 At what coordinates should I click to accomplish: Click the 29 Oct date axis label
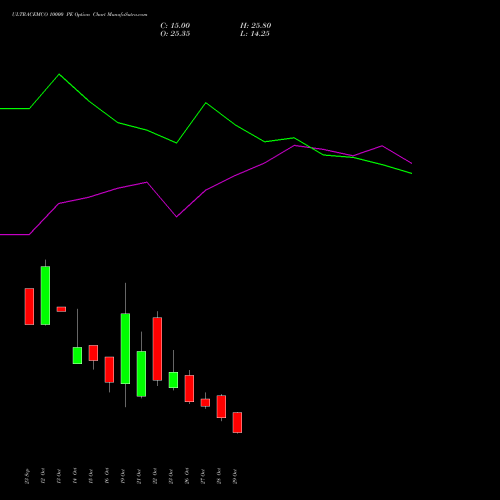[235, 476]
